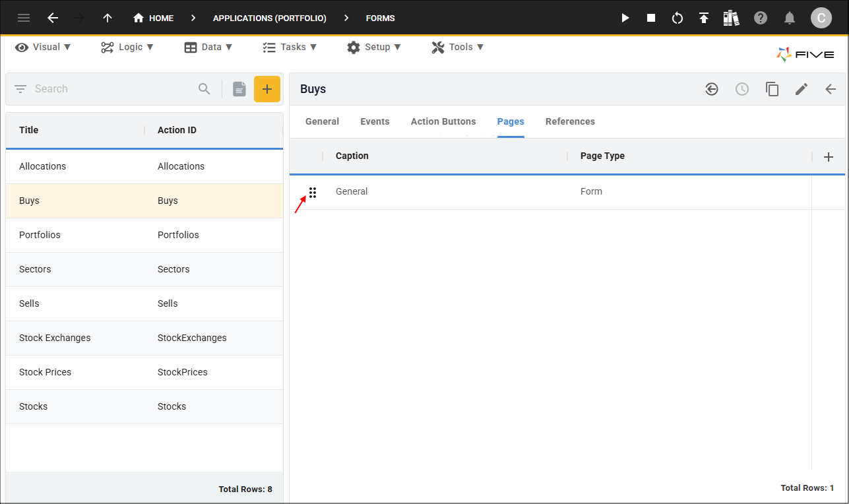Select the Buys row title
Screen dimensions: 849x504
tap(29, 201)
